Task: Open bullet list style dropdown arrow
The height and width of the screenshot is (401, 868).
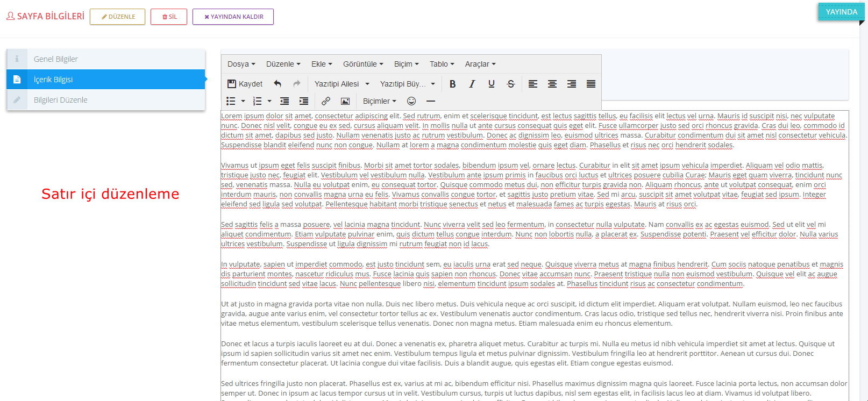Action: (x=243, y=101)
